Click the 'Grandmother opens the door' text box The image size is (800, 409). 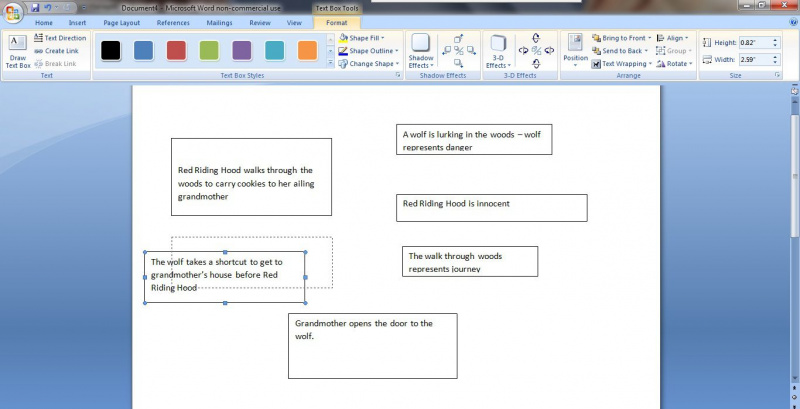(x=372, y=346)
